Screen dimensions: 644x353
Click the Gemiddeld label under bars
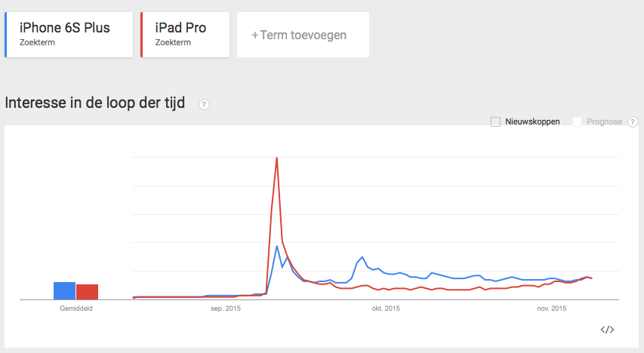[x=76, y=308]
